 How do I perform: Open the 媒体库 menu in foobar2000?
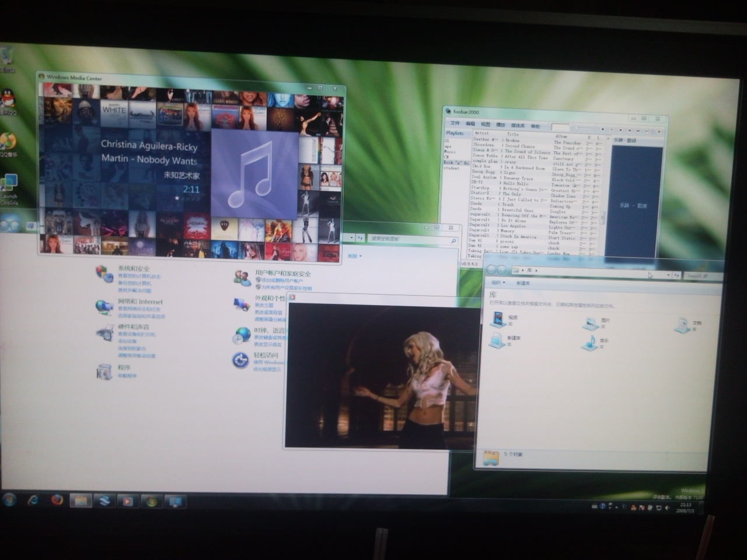pos(518,125)
